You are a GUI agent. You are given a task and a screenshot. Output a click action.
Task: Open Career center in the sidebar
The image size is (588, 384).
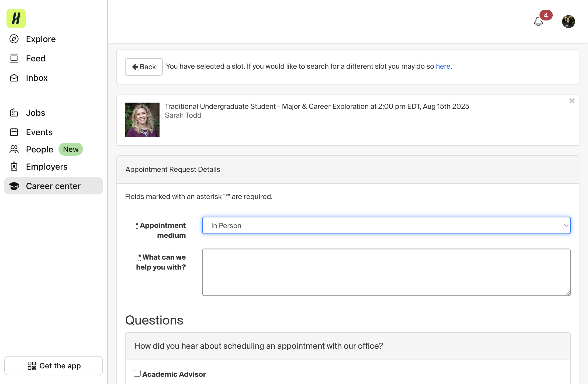point(54,186)
